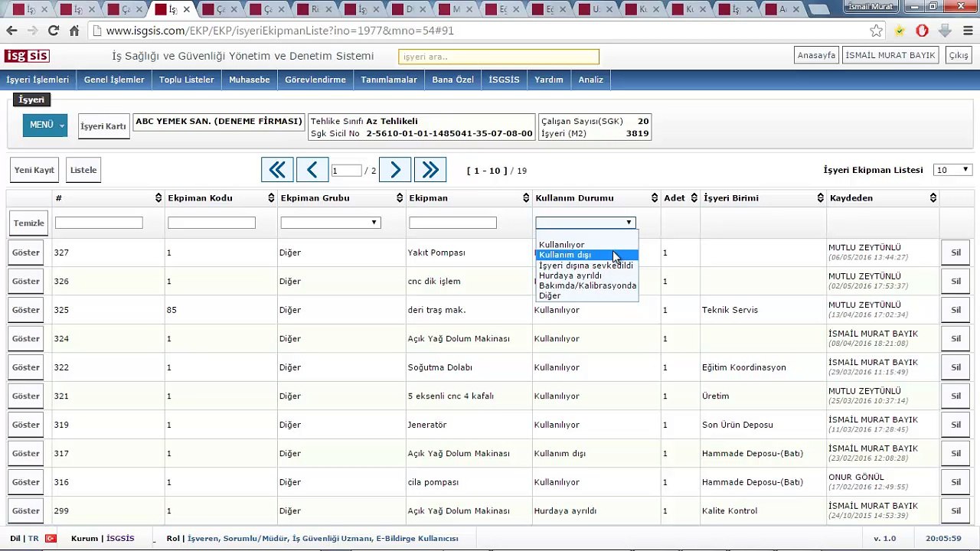Go back with the browser back arrow
The image size is (980, 551).
click(11, 31)
